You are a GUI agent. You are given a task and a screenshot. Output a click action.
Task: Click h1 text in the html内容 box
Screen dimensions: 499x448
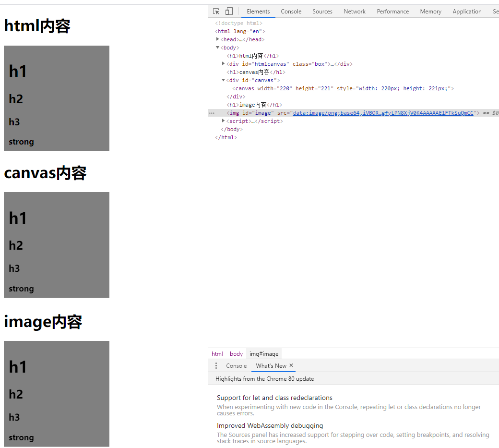click(x=17, y=71)
